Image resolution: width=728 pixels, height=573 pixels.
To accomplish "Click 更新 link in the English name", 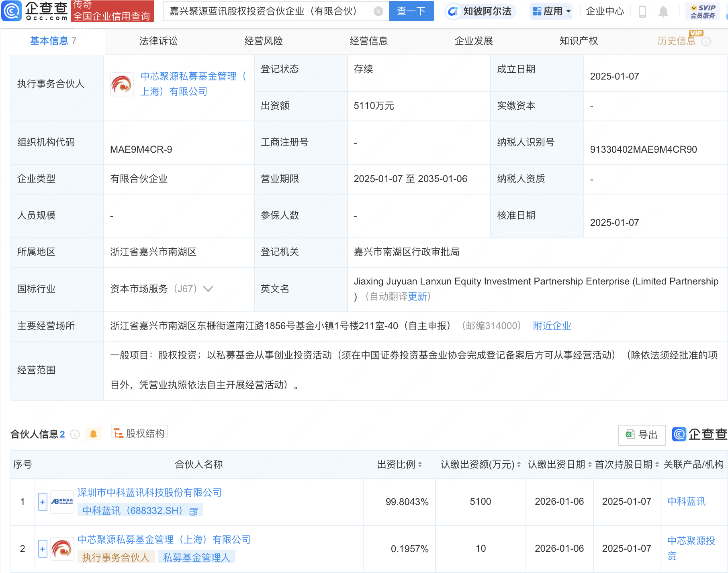I will pos(417,297).
